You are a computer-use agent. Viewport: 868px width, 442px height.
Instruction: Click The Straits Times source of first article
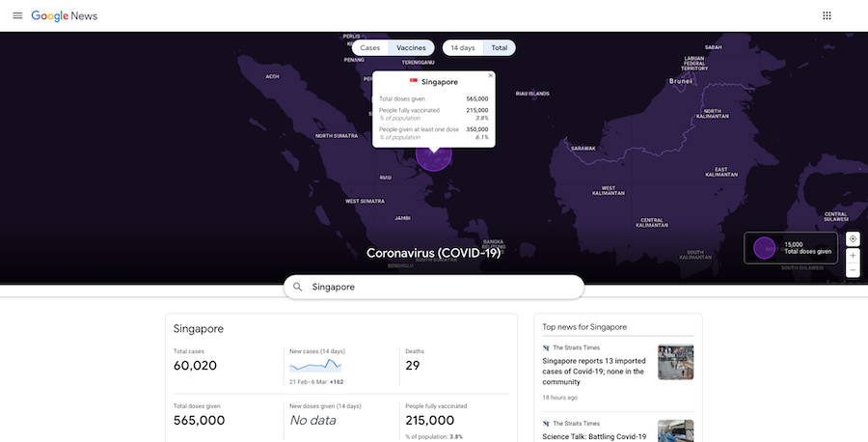pos(577,347)
